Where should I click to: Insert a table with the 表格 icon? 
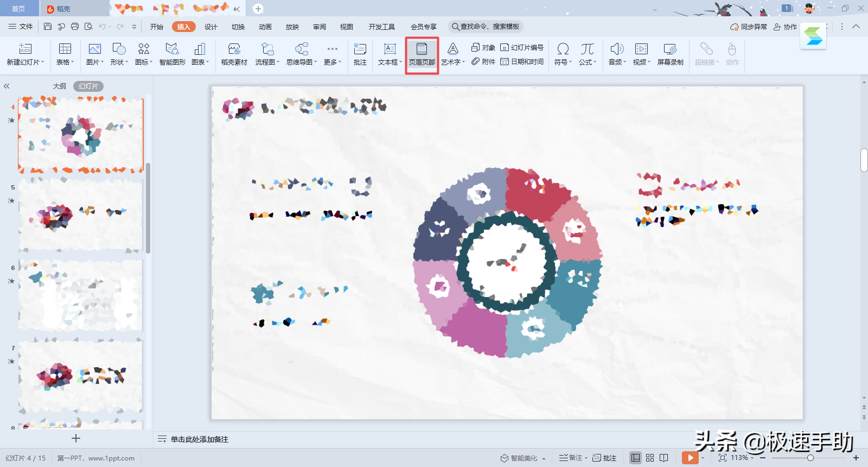tap(65, 54)
